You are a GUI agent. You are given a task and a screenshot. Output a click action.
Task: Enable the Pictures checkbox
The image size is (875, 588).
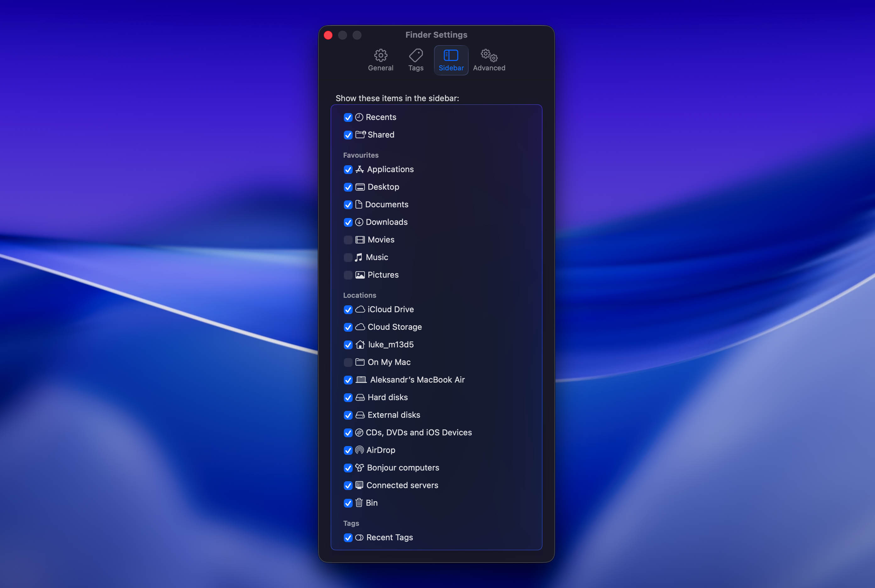(x=348, y=275)
